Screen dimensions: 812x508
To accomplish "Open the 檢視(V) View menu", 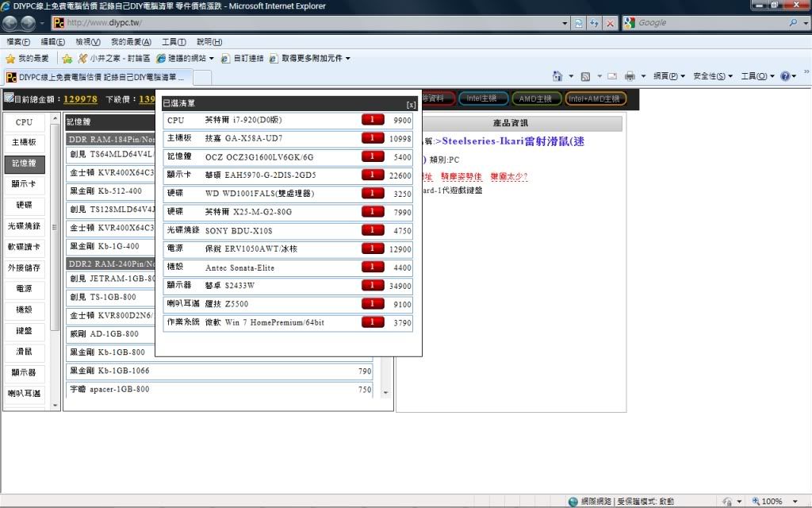I will (87, 41).
